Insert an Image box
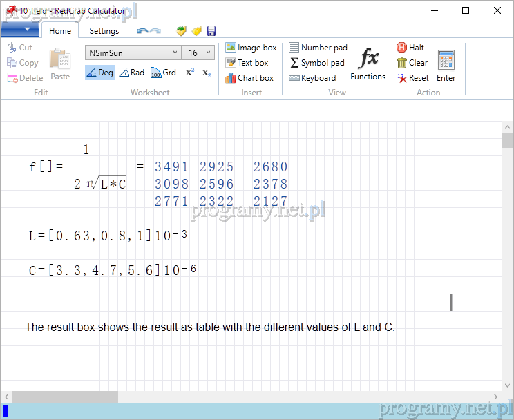 [x=251, y=48]
